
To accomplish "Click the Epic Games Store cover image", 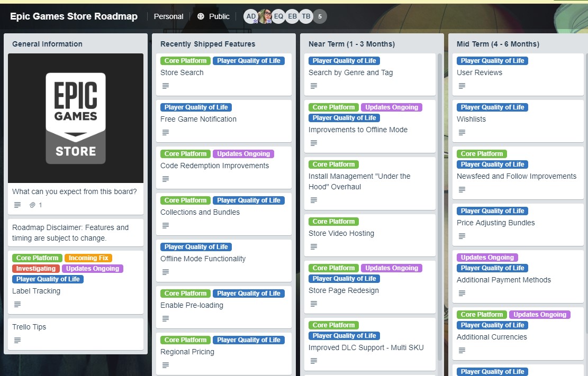I will coord(76,118).
